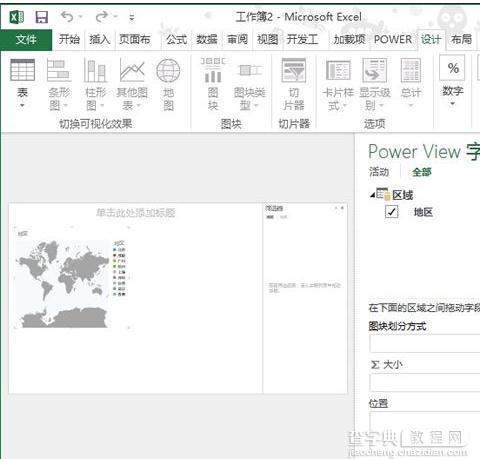Switch to the 审阅 ribbon tab

tap(237, 40)
